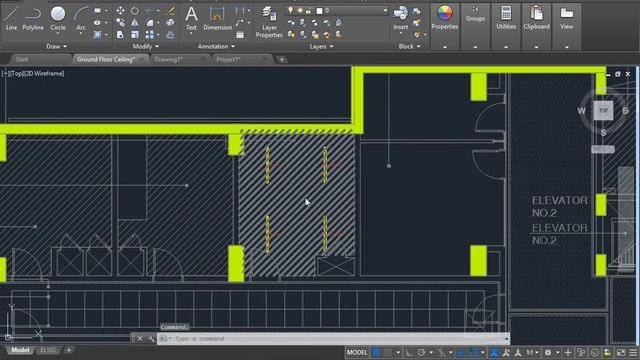The width and height of the screenshot is (640, 360).
Task: Activate the Array tool in Modify panel
Action: coord(150,35)
